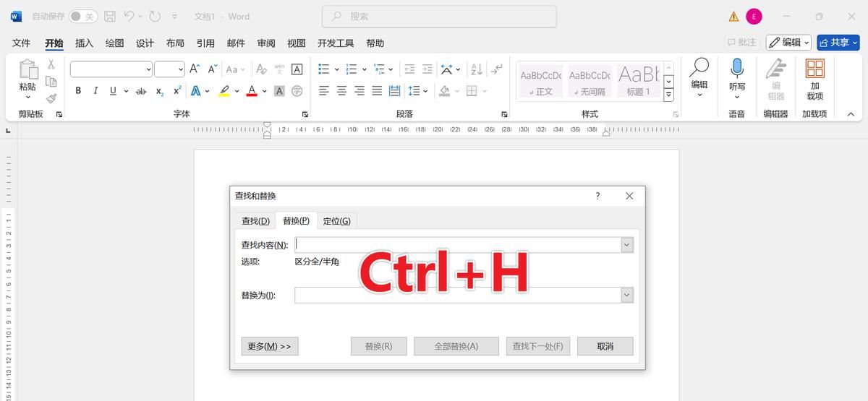
Task: Apply yellow text highlight color
Action: (224, 91)
